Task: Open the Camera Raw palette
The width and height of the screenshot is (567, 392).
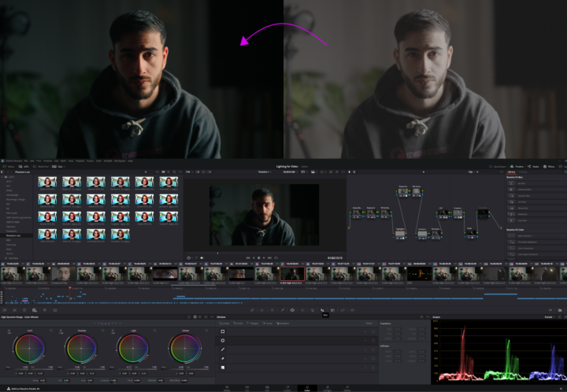Action: 5,310
